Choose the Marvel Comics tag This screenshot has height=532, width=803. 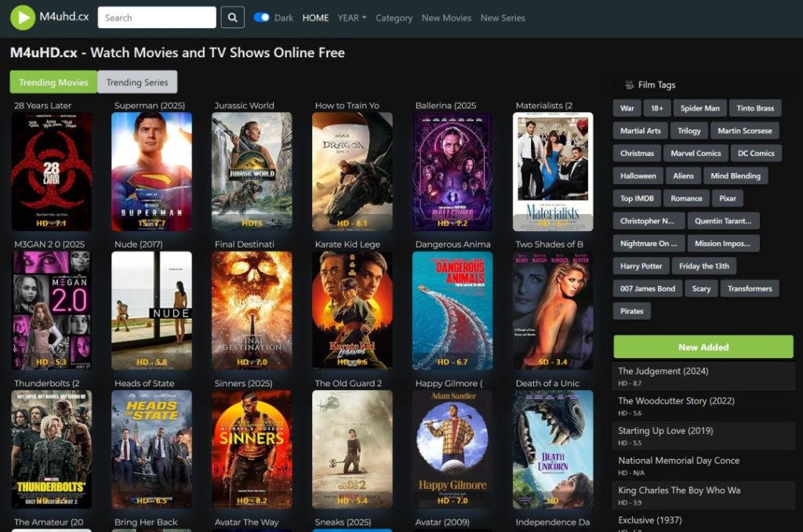pos(696,153)
